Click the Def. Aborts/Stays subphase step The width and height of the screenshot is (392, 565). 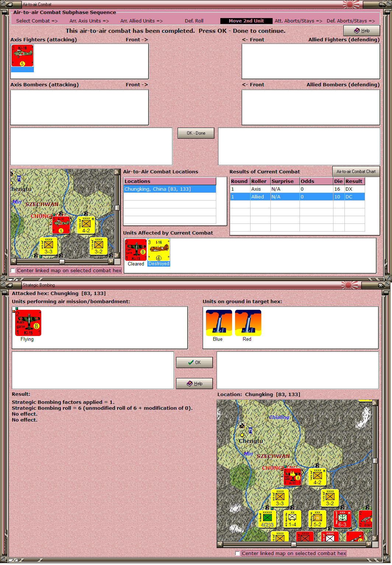pyautogui.click(x=351, y=21)
